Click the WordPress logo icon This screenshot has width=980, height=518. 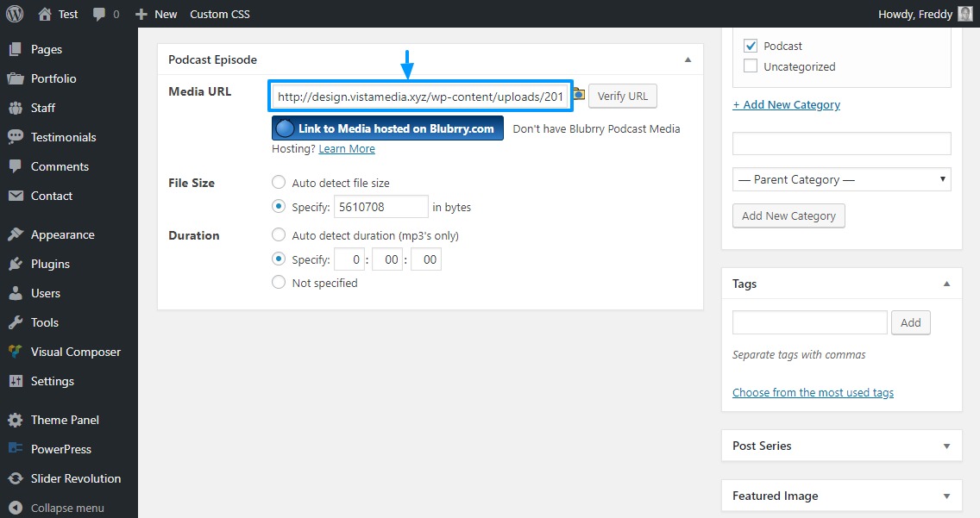pos(15,14)
